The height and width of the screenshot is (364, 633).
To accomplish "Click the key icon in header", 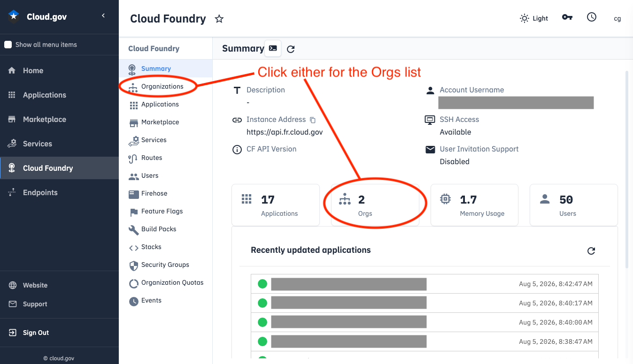I will click(x=567, y=17).
